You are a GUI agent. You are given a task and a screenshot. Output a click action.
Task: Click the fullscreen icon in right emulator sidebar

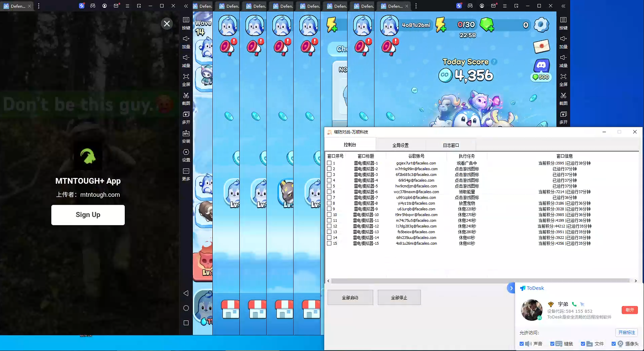pyautogui.click(x=563, y=77)
